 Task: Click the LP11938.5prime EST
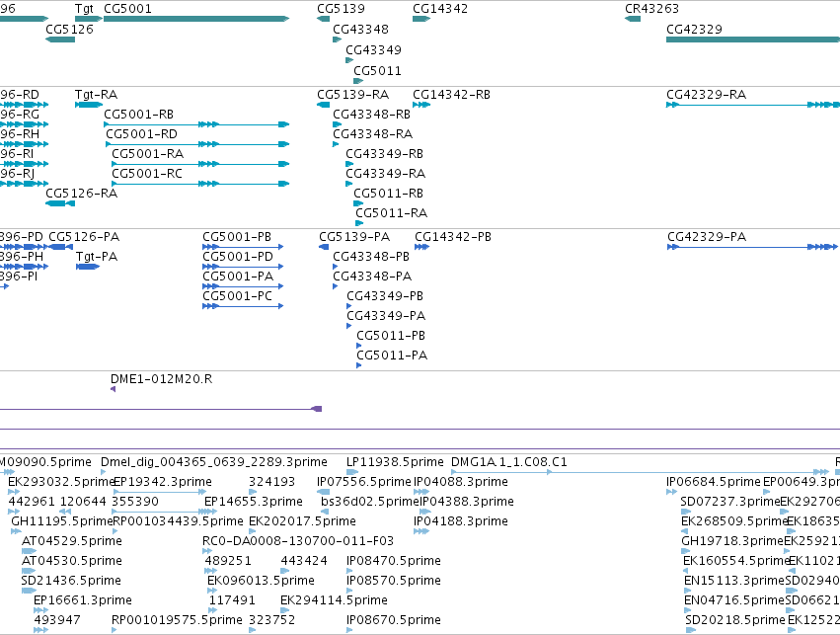tap(396, 462)
